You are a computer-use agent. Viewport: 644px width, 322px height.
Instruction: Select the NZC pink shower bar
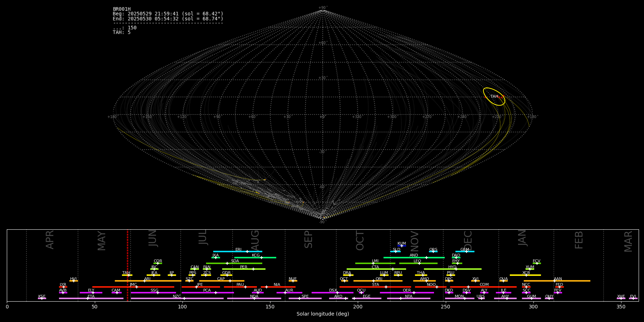click(177, 298)
